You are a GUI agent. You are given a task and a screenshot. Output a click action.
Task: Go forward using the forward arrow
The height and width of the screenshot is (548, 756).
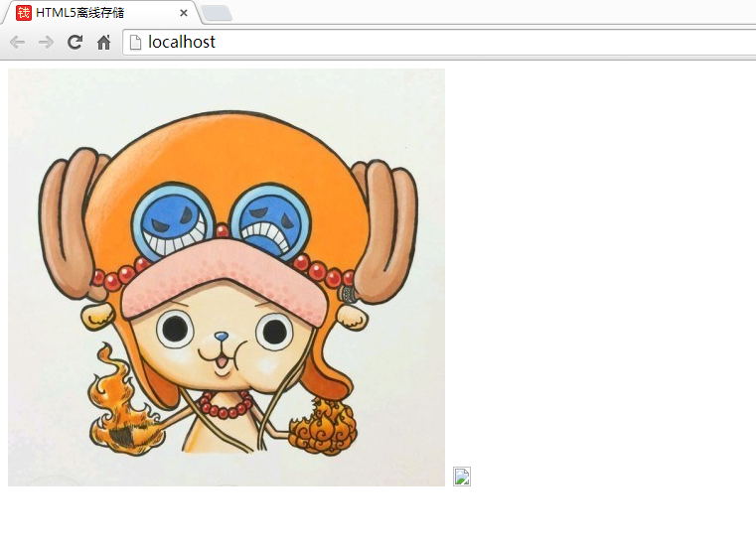pos(46,43)
